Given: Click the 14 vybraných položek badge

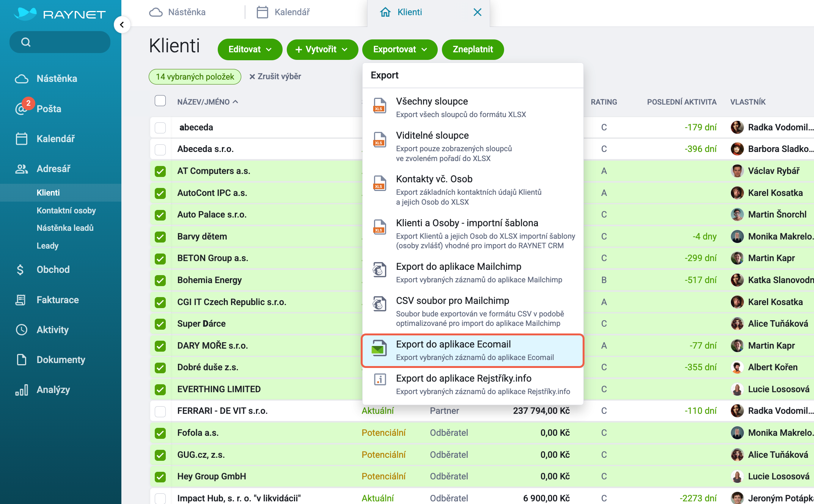Looking at the screenshot, I should (x=195, y=77).
